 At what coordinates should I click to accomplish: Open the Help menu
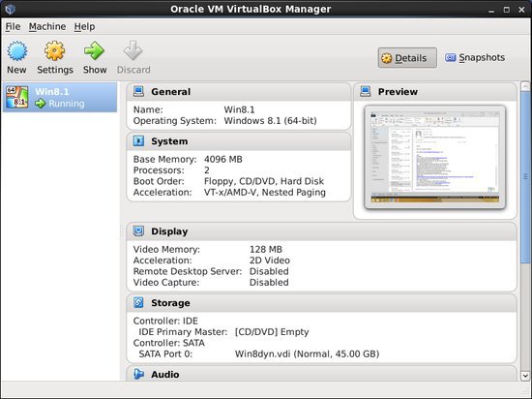(84, 26)
